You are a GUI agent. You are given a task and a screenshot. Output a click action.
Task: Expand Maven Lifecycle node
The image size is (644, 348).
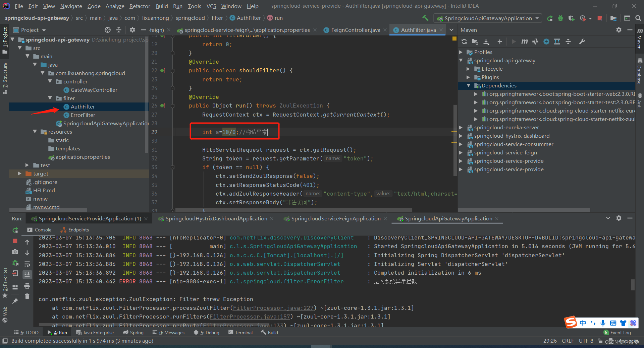click(x=468, y=69)
